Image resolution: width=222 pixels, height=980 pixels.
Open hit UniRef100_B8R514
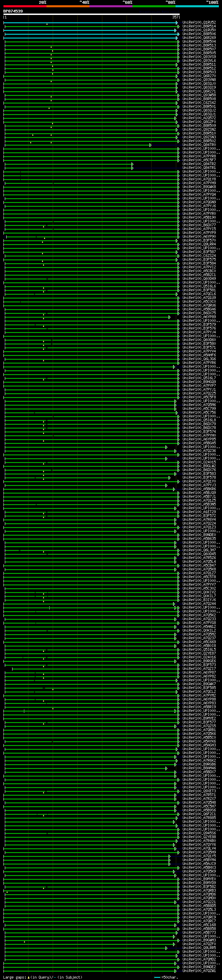[x=199, y=26]
